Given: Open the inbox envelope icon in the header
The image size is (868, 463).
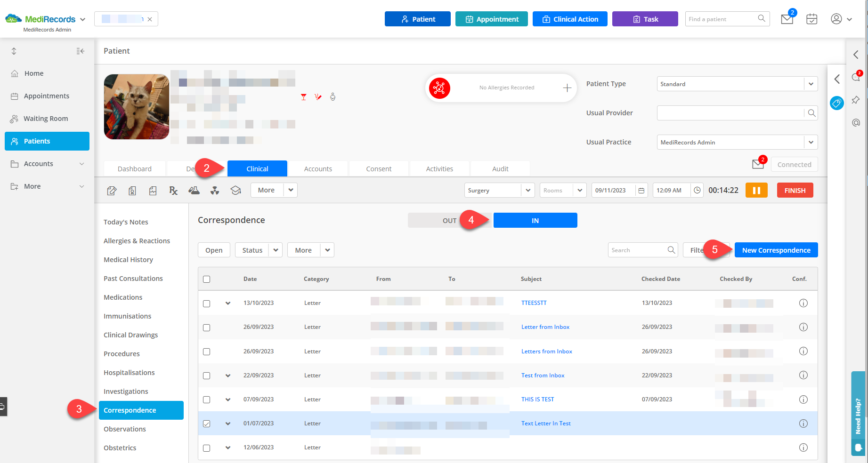Looking at the screenshot, I should point(787,19).
